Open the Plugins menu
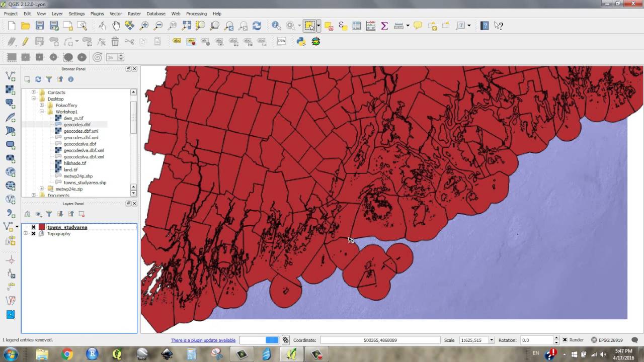 (97, 14)
